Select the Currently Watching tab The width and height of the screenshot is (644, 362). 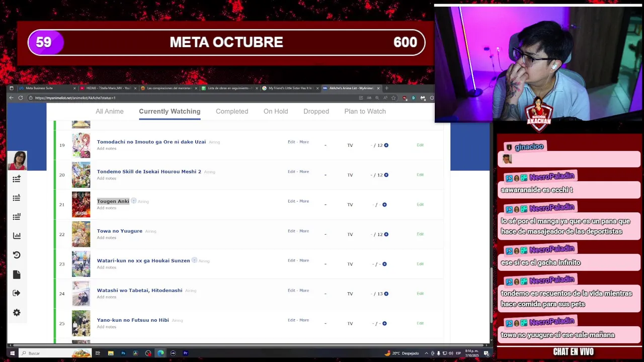click(170, 111)
